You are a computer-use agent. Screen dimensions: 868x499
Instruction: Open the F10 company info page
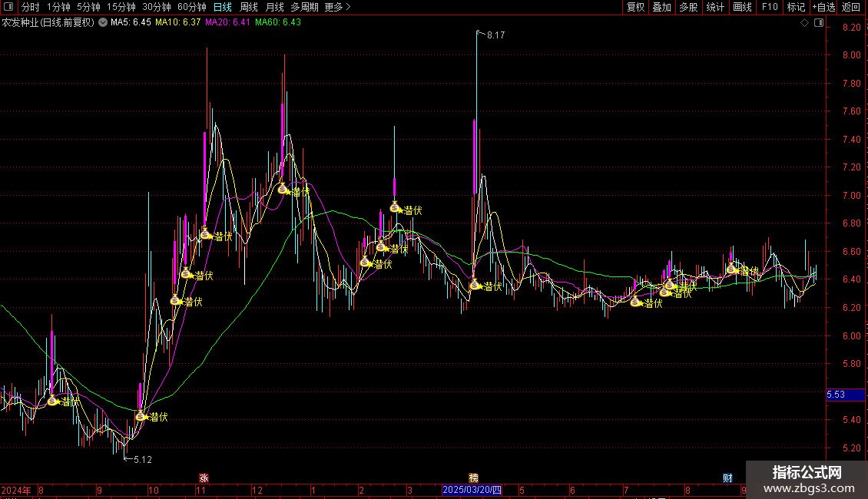pos(769,7)
